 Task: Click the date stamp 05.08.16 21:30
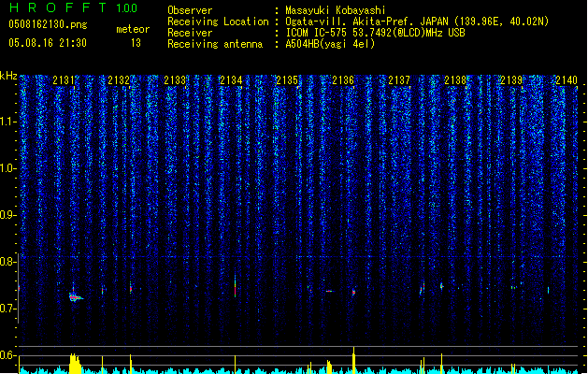48,43
